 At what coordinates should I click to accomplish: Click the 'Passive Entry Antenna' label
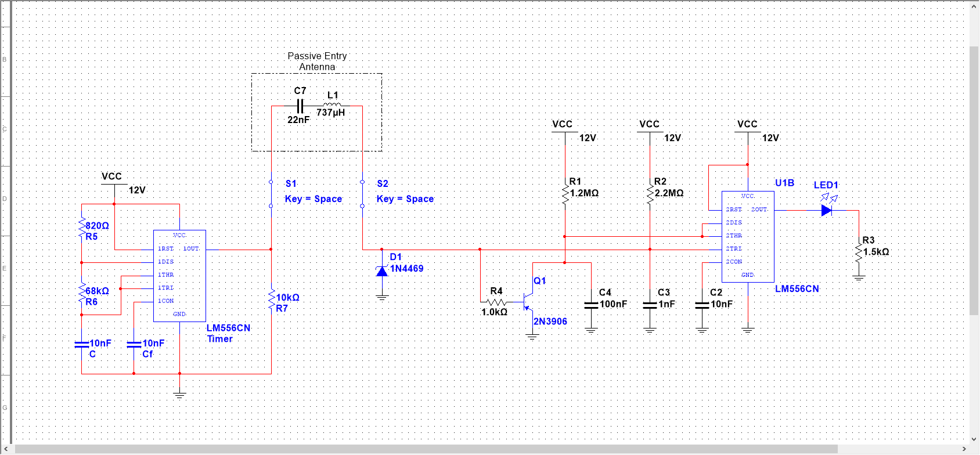click(317, 62)
